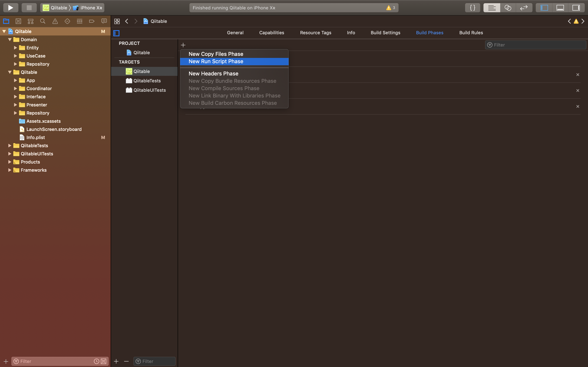Open the code snippets library braces icon
This screenshot has height=367, width=588.
(x=472, y=8)
